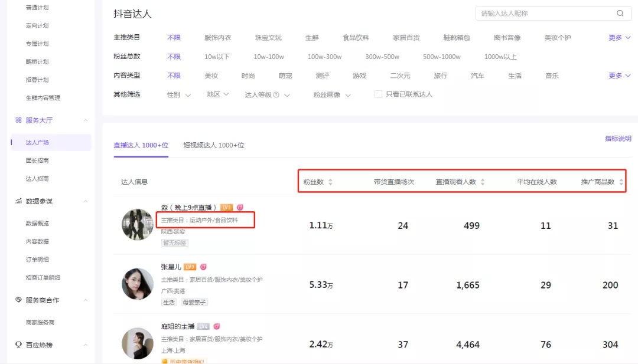This screenshot has height=364, width=638.
Task: Open the 性别 filter dropdown
Action: tap(178, 94)
